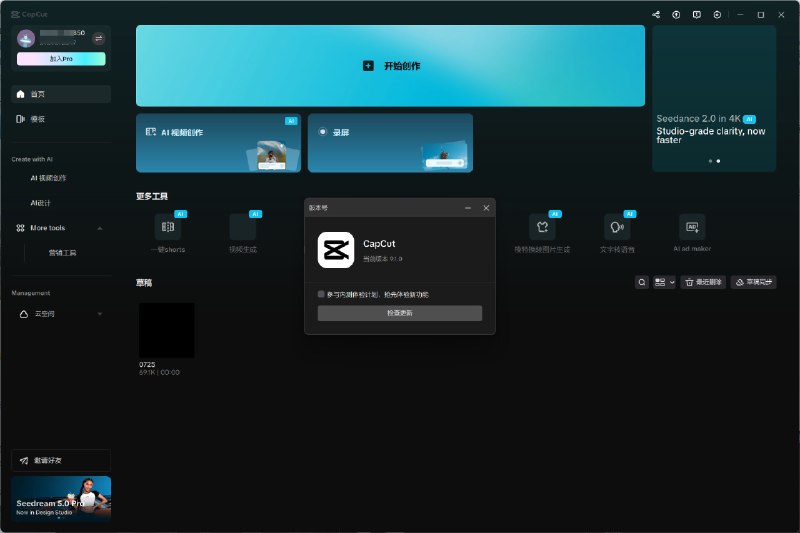Open the 文字转语音 talking-head tool icon
Image resolution: width=800 pixels, height=533 pixels.
coord(617,226)
